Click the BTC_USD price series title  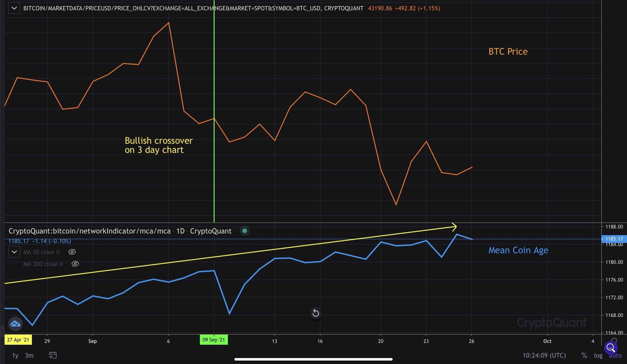(x=193, y=8)
